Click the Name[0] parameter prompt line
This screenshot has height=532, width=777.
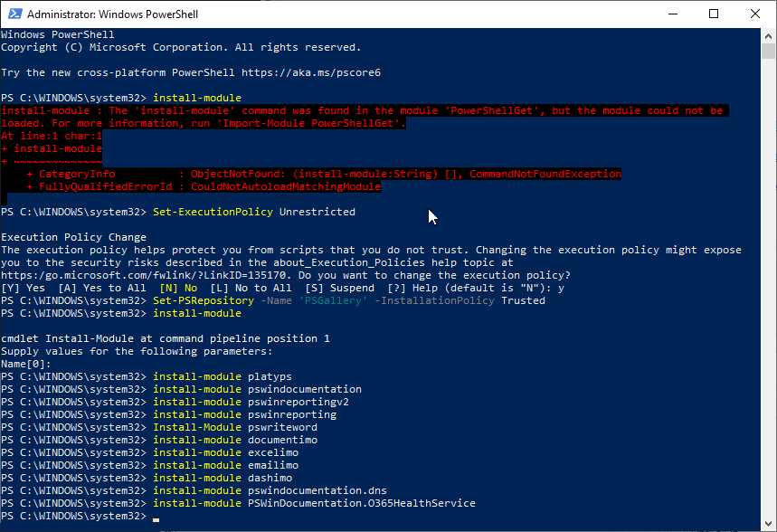[25, 363]
